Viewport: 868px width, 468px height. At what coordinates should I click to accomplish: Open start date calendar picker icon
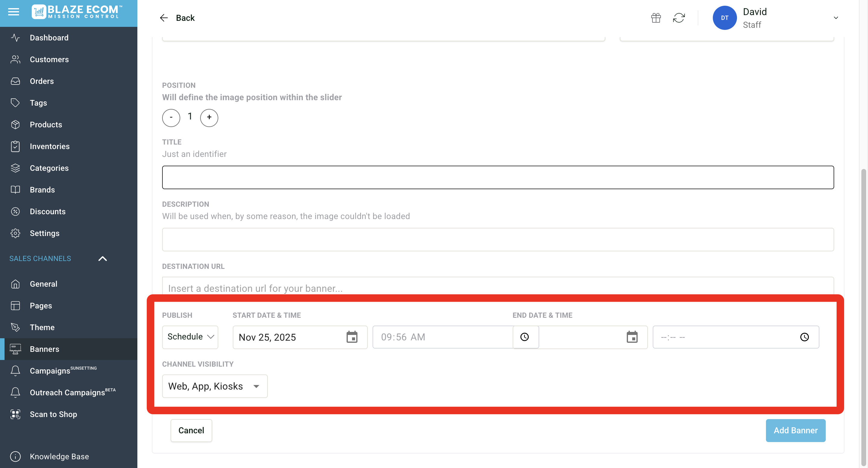click(352, 337)
